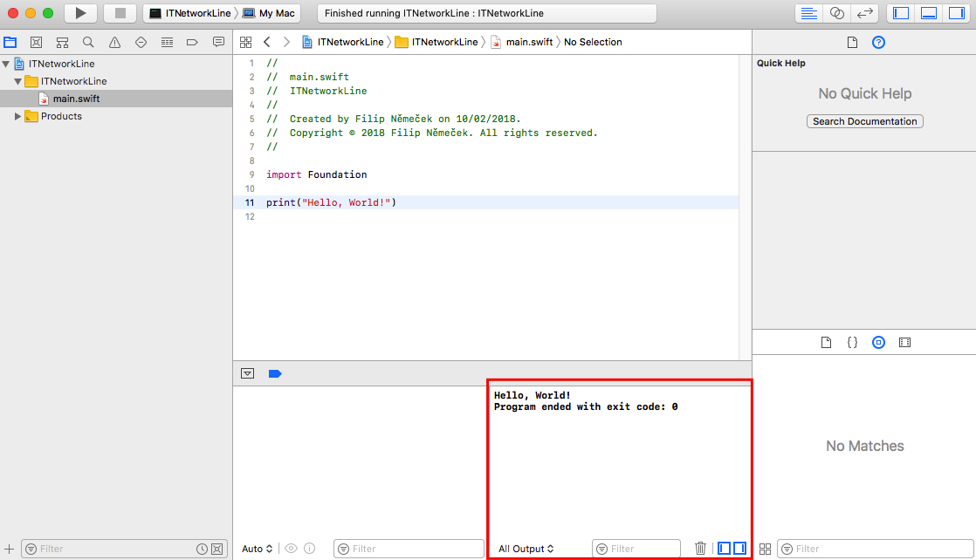Image resolution: width=976 pixels, height=560 pixels.
Task: Toggle the Debug area visibility
Action: pos(929,13)
